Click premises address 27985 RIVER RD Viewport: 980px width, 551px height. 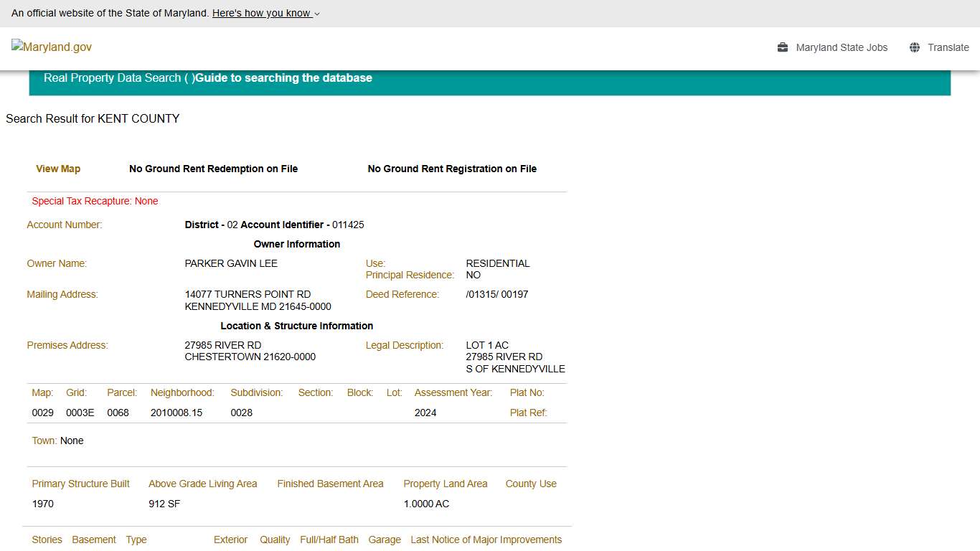coord(223,345)
